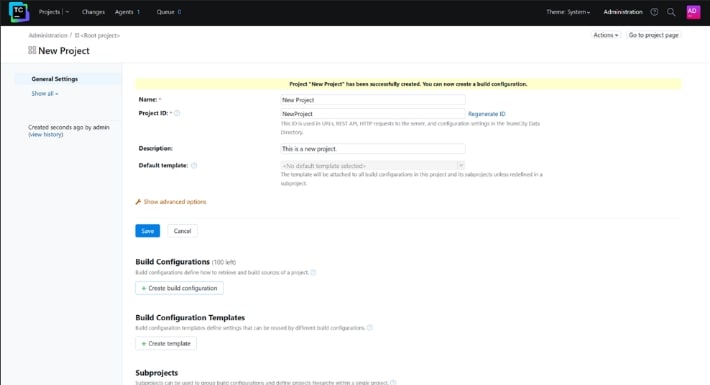
Task: Click Create template button
Action: point(166,343)
